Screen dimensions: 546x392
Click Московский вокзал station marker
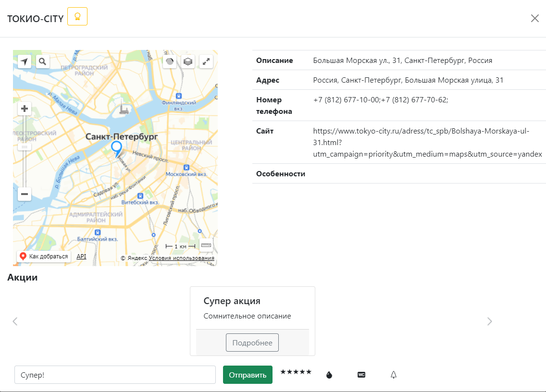(x=186, y=168)
